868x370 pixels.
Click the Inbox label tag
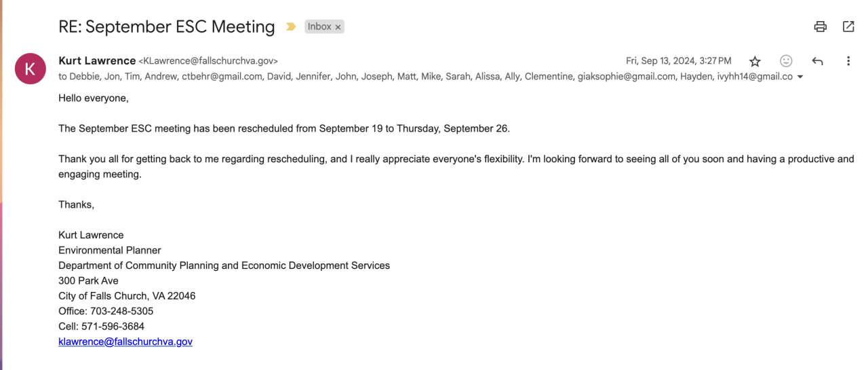tap(319, 27)
